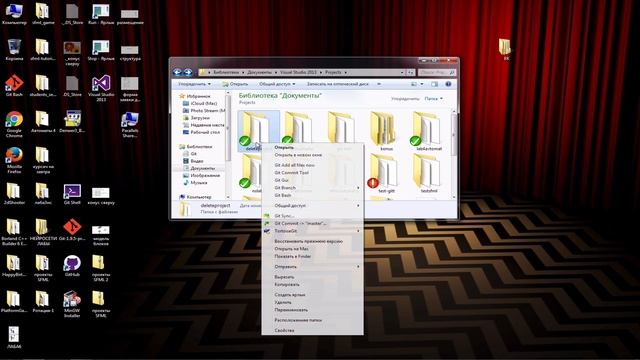Click the address bar refresh icon
This screenshot has height=360, width=640.
coord(410,72)
